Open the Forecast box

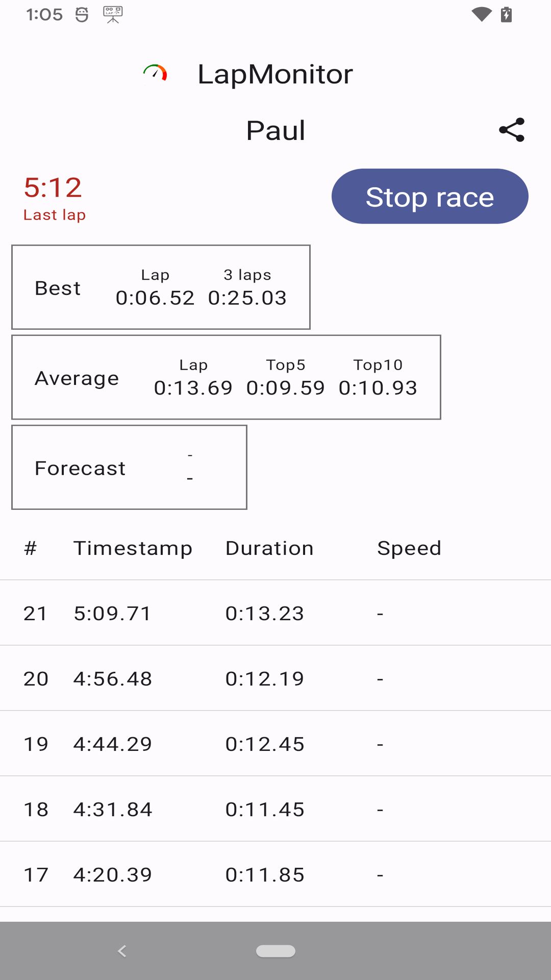pyautogui.click(x=129, y=468)
